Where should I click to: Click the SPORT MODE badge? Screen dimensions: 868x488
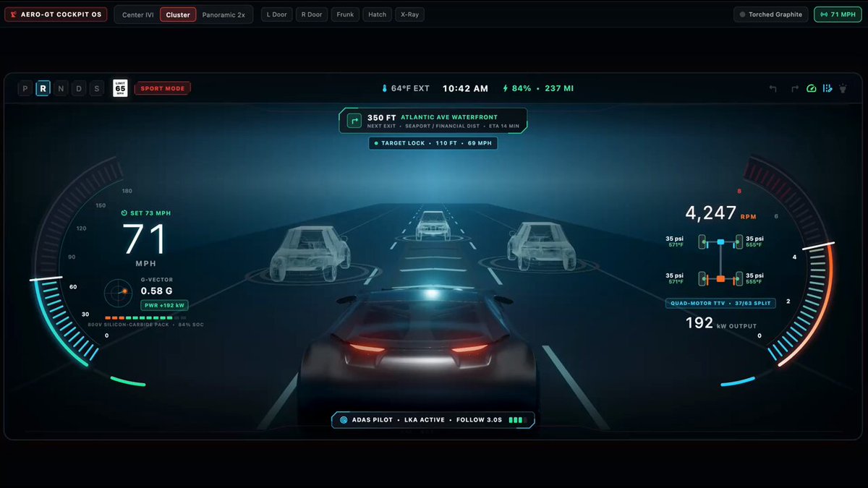(162, 89)
